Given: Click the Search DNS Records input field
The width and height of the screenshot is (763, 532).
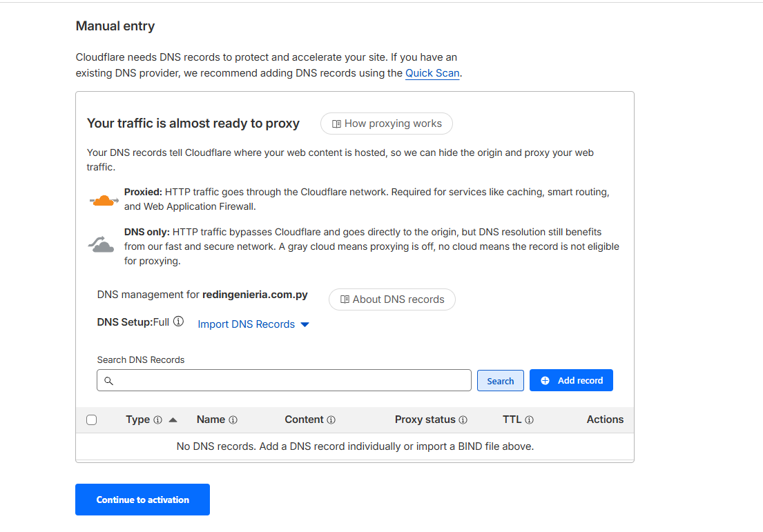Looking at the screenshot, I should click(x=290, y=381).
